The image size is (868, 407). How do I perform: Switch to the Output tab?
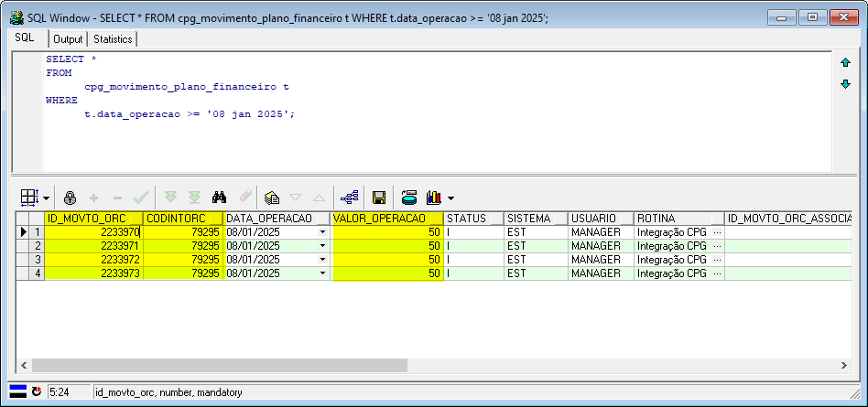68,39
